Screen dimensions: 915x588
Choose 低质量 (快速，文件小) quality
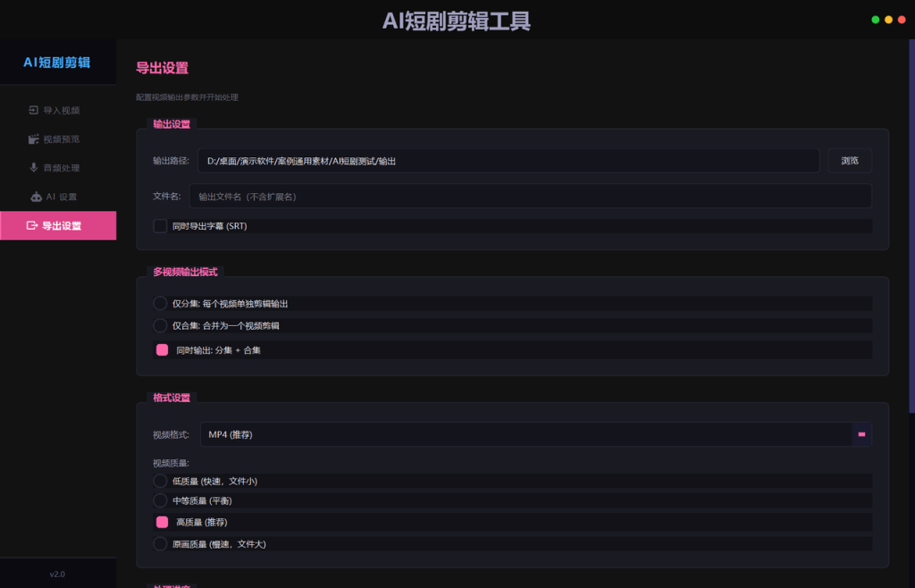point(160,481)
